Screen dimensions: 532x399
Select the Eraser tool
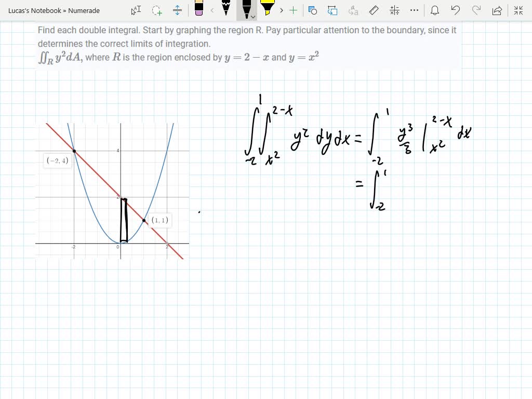pos(198,10)
